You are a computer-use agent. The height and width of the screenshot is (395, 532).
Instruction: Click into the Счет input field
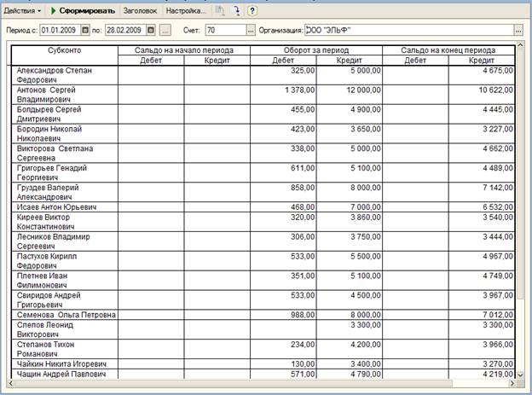(x=223, y=30)
